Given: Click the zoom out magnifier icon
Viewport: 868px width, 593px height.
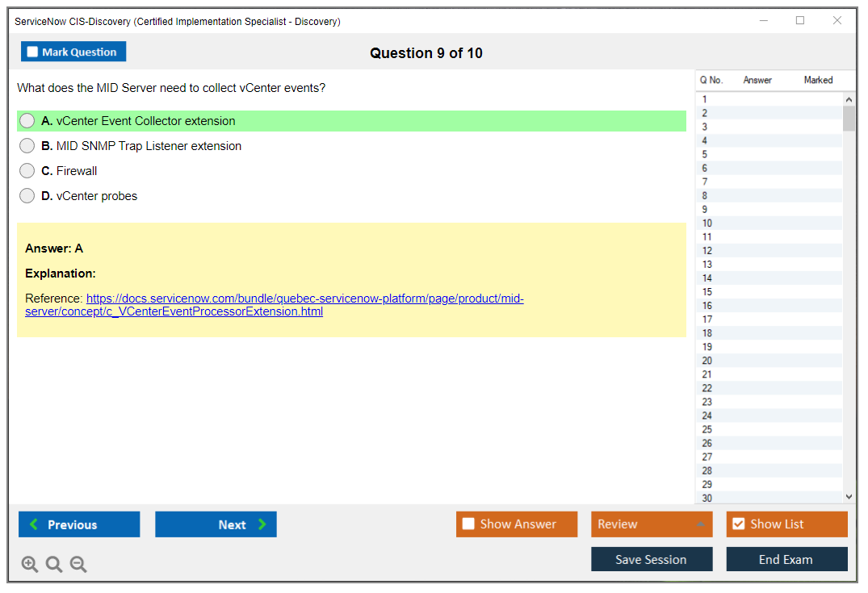Looking at the screenshot, I should [78, 565].
